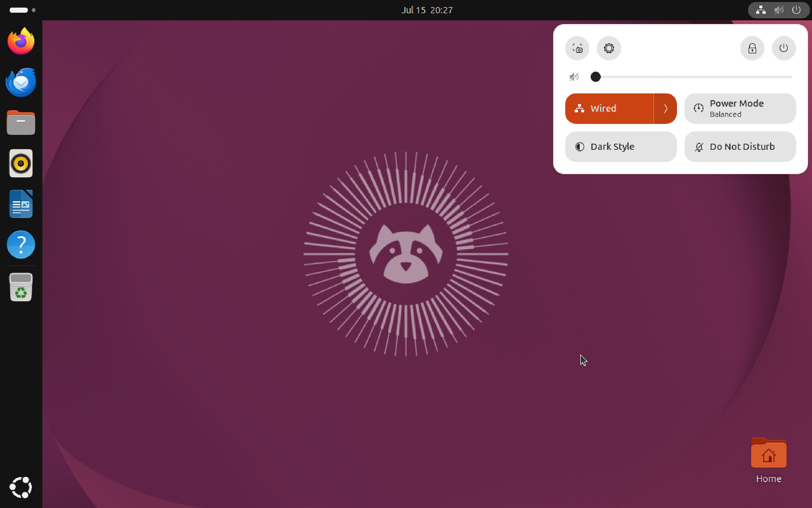
Task: Launch Thunderbird Mail from the dock
Action: (x=21, y=82)
